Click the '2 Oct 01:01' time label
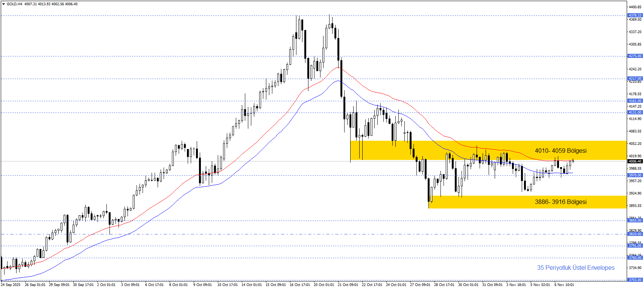This screenshot has width=644, height=289. point(106,285)
